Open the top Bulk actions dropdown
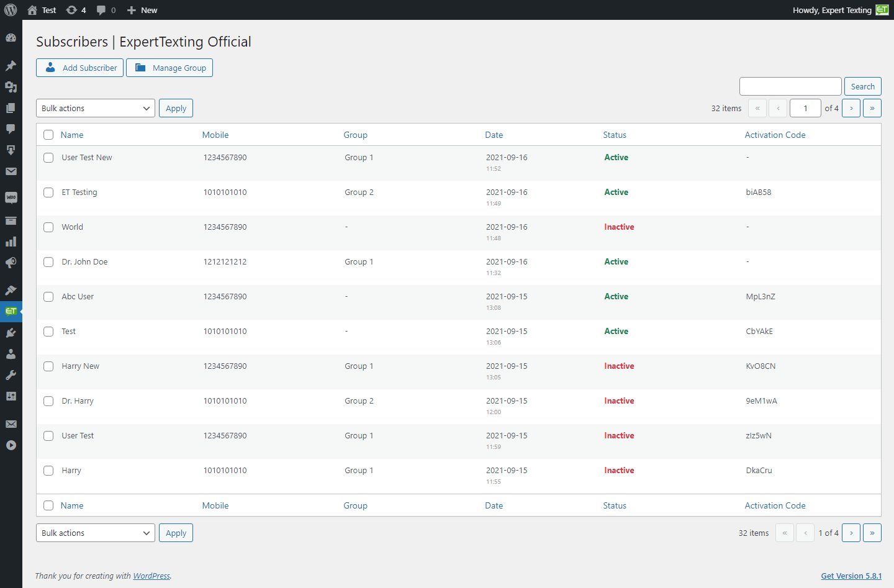Image resolution: width=894 pixels, height=588 pixels. click(96, 108)
